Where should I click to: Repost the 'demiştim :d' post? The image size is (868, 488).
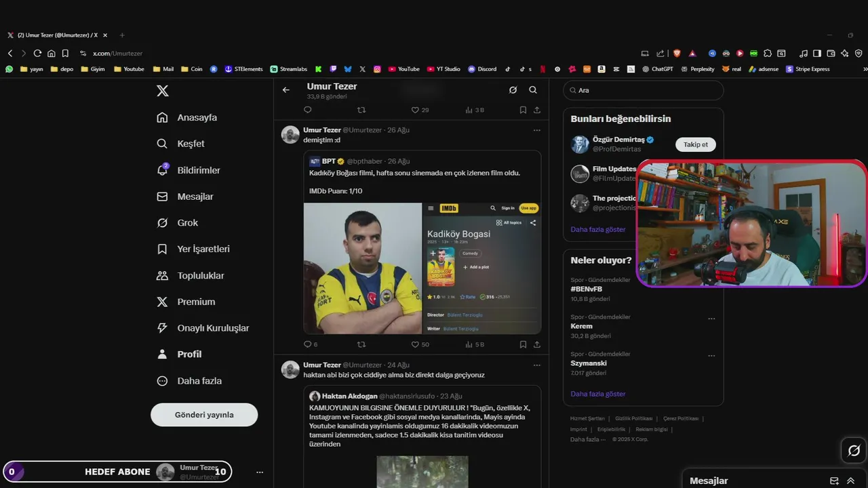point(361,344)
